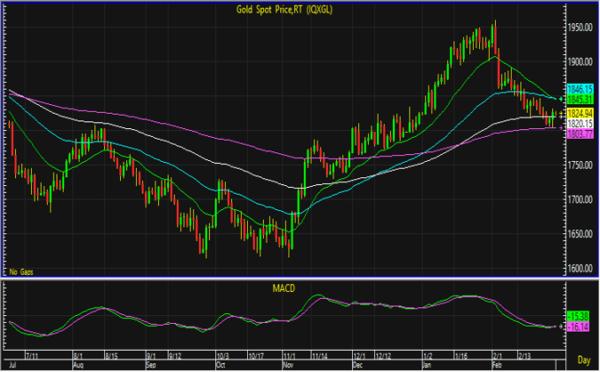Open the Day interval selector
600x372 pixels.
coord(584,360)
